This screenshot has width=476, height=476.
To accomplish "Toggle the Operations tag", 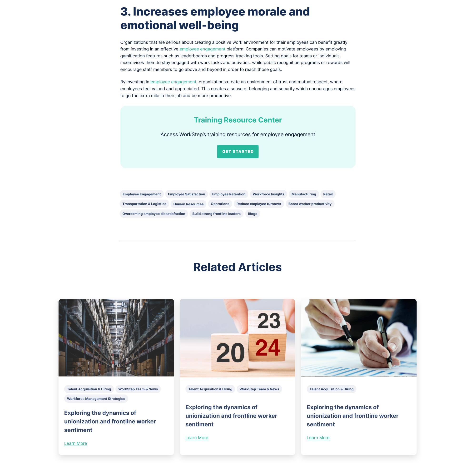I will click(x=220, y=203).
